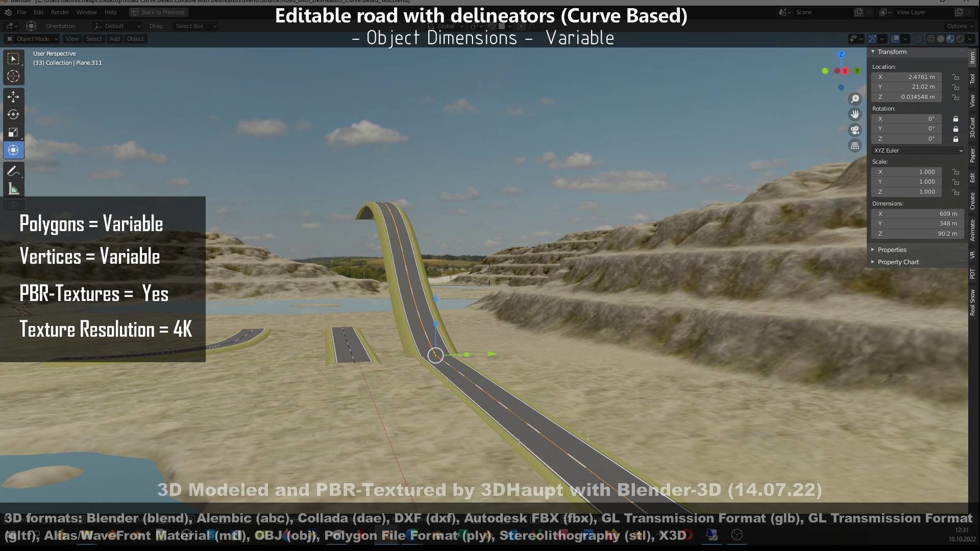This screenshot has width=980, height=551.
Task: Open the Help menu
Action: point(110,12)
